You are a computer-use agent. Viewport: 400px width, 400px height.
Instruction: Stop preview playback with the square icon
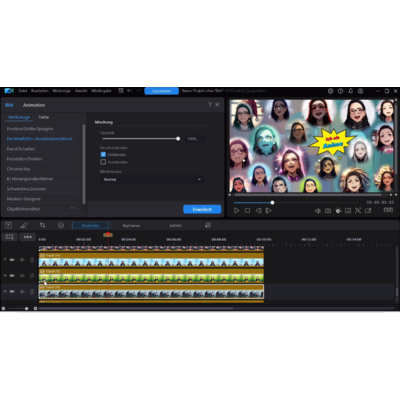pyautogui.click(x=247, y=211)
